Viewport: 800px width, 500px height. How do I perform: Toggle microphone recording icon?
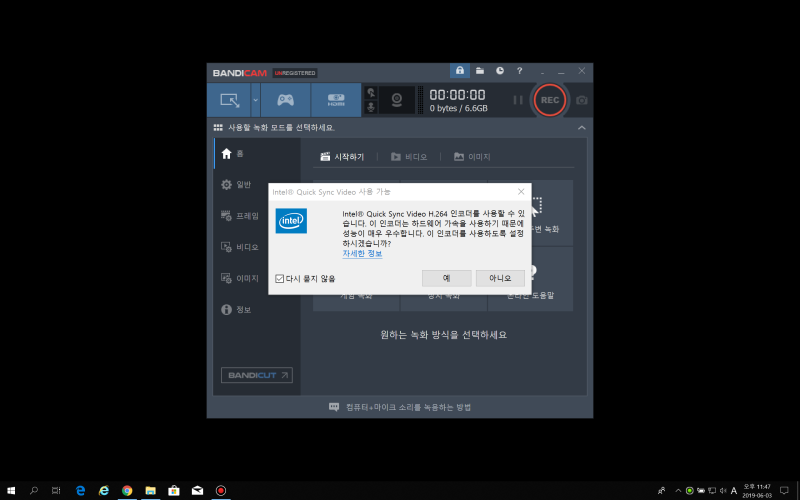pos(371,107)
